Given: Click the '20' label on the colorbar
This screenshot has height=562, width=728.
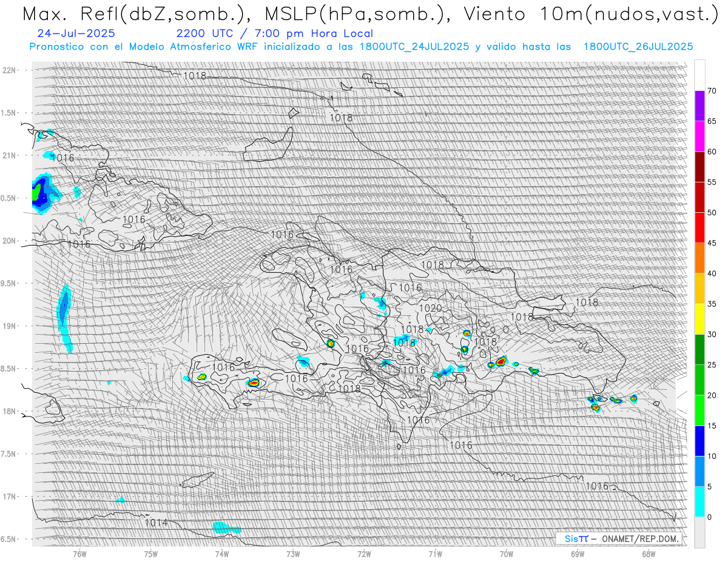Looking at the screenshot, I should coord(712,395).
